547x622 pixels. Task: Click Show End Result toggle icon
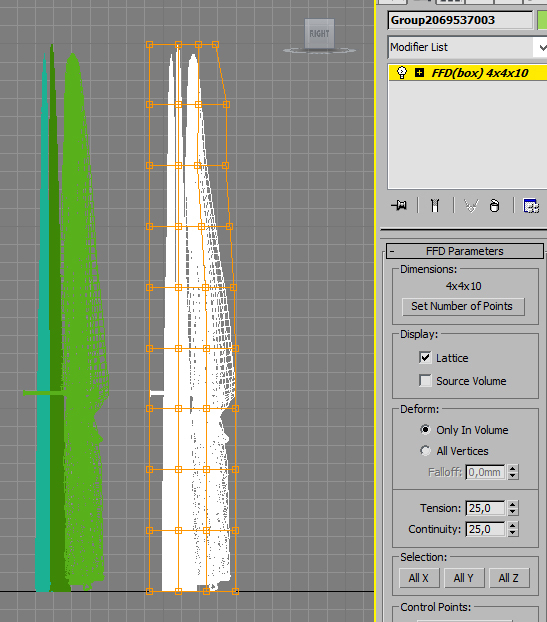pyautogui.click(x=435, y=205)
